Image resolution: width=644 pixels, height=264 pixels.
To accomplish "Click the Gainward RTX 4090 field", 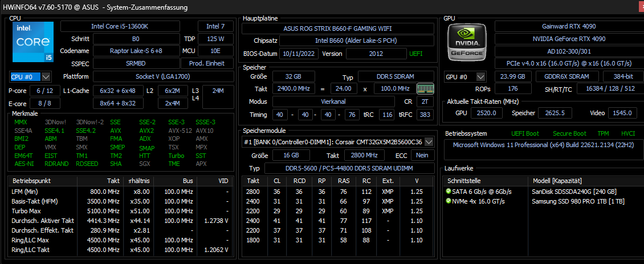I will pyautogui.click(x=569, y=26).
